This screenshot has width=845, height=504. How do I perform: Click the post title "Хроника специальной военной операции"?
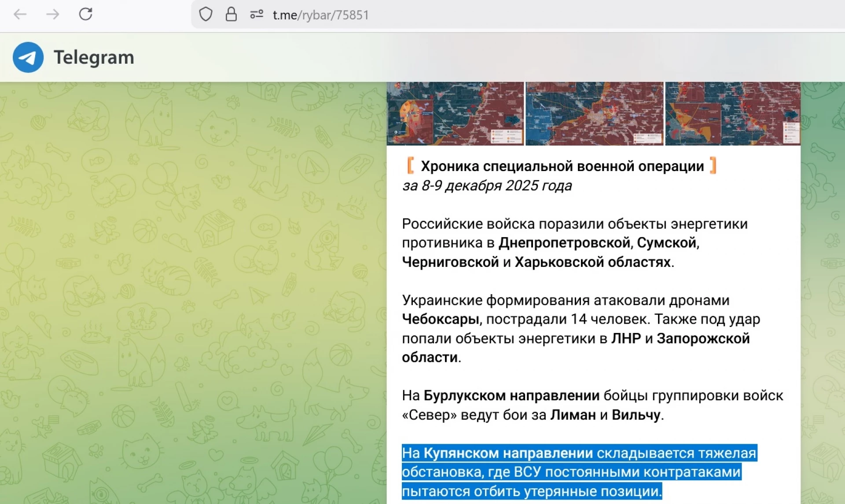562,166
